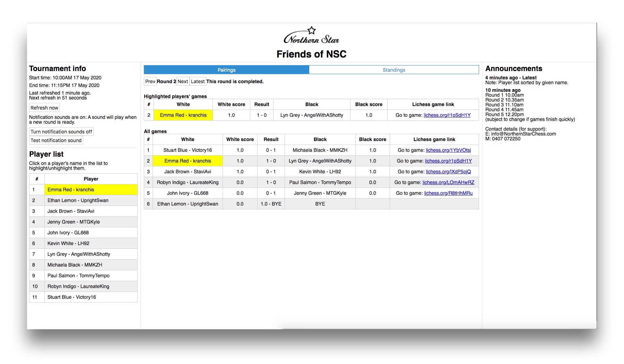
Task: Open the lichess.org/1YbVOtsj game link
Action: coord(448,150)
